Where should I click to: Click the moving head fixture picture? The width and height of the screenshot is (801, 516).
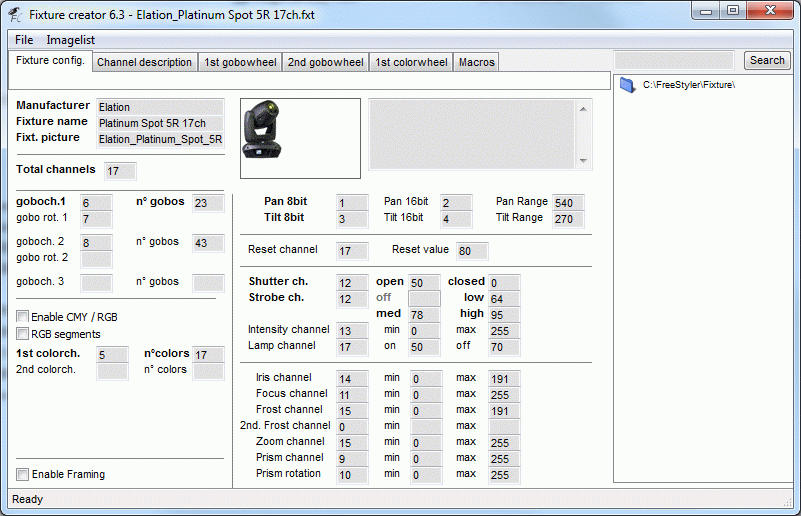tap(262, 129)
